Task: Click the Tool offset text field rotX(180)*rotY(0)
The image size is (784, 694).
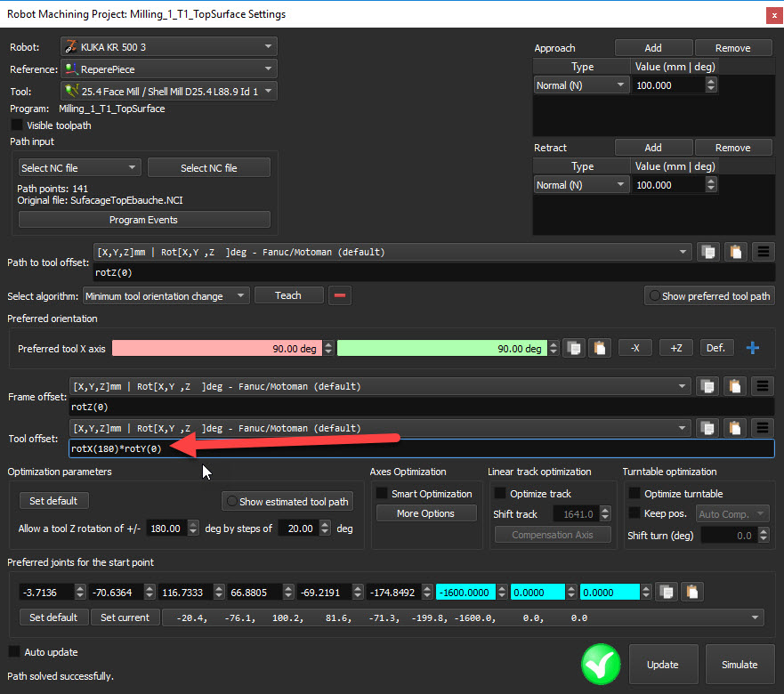Action: click(x=422, y=448)
